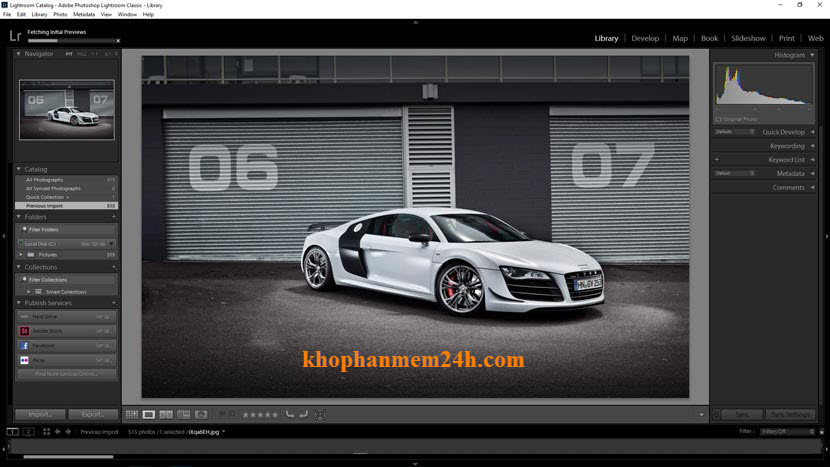Click the Facebook publish service icon
This screenshot has width=830, height=467.
pos(23,345)
